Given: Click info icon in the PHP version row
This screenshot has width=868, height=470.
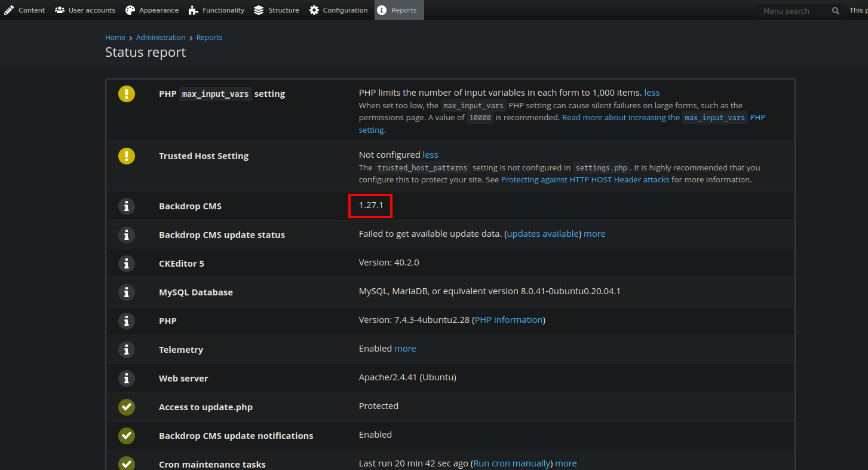Looking at the screenshot, I should click(127, 321).
